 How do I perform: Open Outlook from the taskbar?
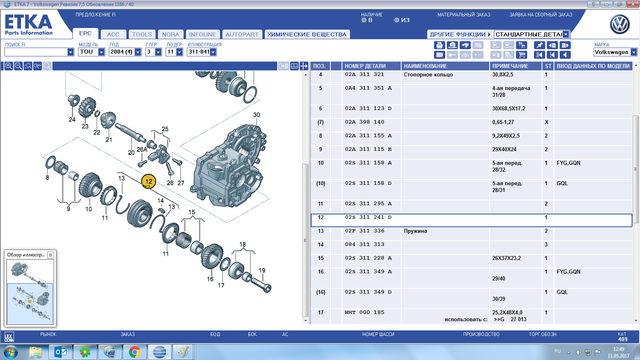click(60, 352)
